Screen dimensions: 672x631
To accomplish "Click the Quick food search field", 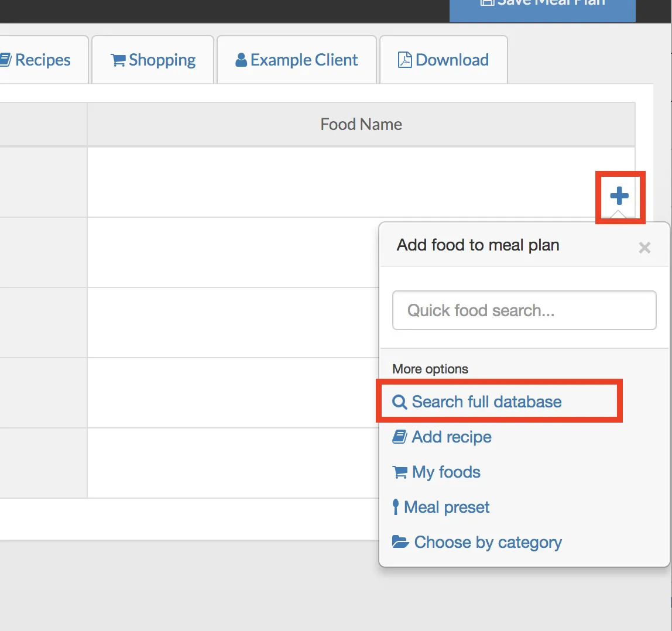I will click(x=524, y=310).
